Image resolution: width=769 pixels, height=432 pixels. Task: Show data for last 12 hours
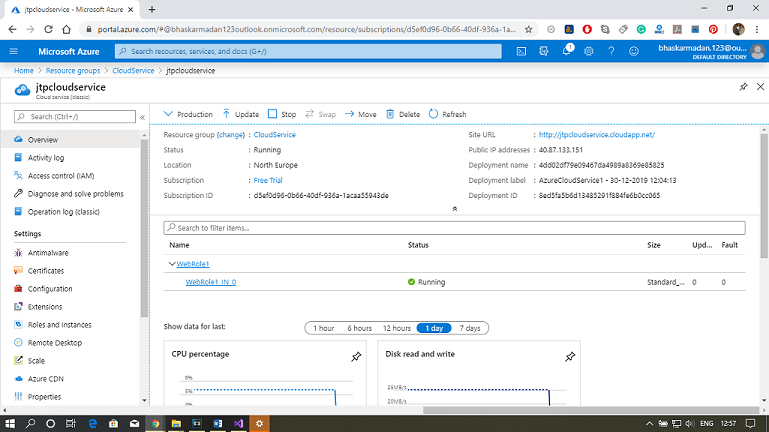(x=397, y=328)
